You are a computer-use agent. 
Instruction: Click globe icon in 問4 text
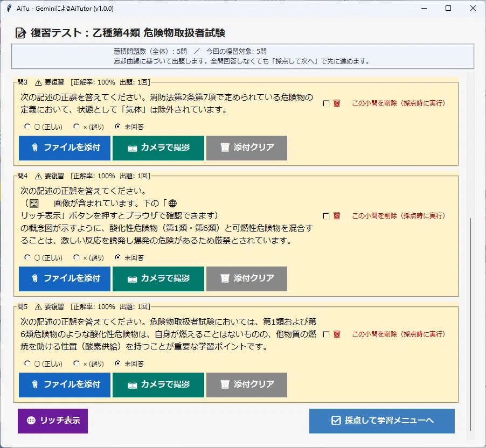pyautogui.click(x=172, y=204)
